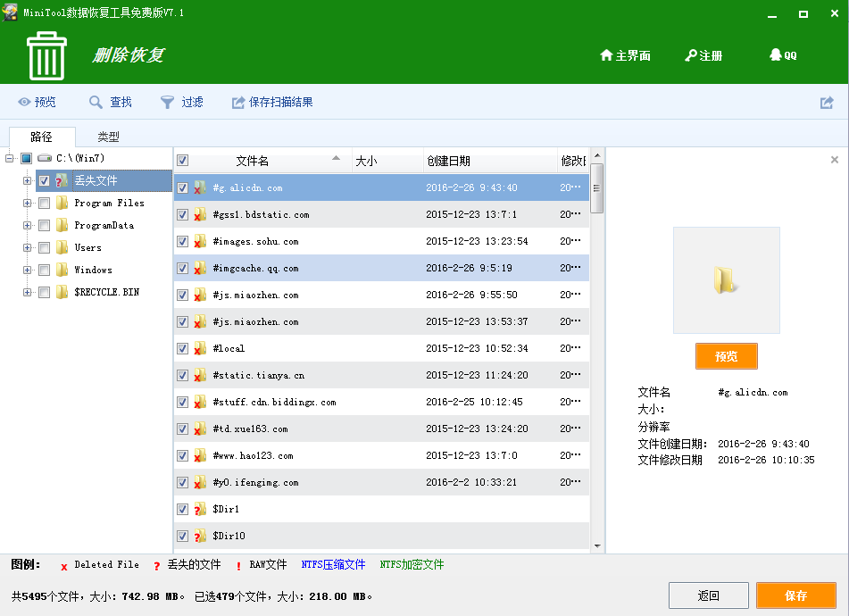Click the orange 预览 button
The width and height of the screenshot is (849, 616).
(726, 356)
